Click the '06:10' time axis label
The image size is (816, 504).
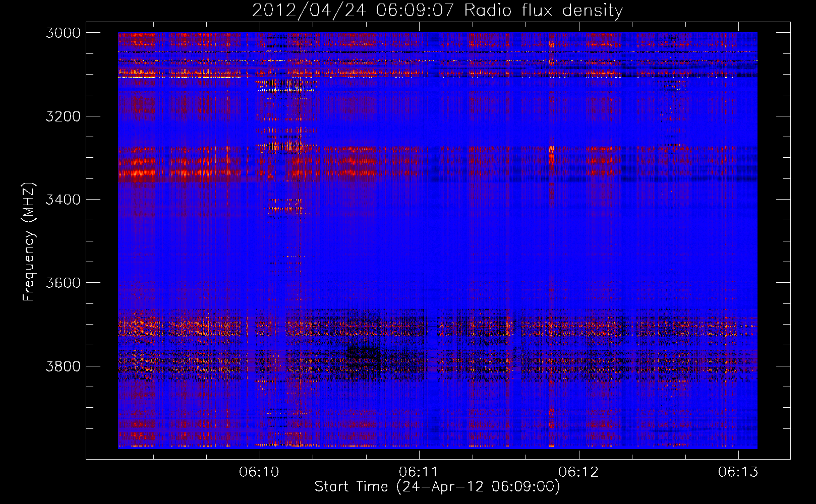[259, 472]
